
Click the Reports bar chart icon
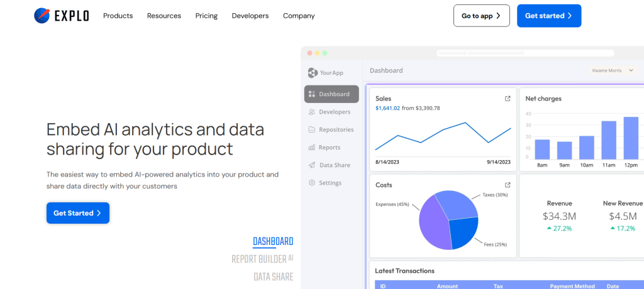(x=312, y=148)
